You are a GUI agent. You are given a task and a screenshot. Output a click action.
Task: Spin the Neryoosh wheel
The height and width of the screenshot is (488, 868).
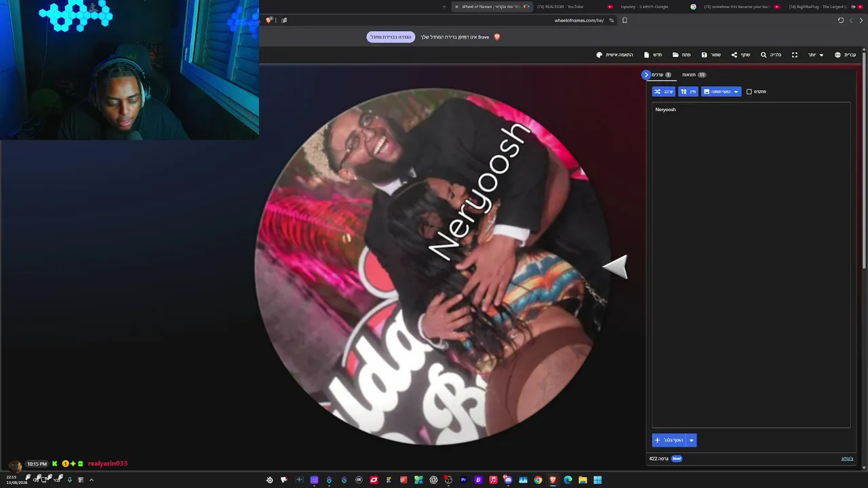tap(433, 267)
